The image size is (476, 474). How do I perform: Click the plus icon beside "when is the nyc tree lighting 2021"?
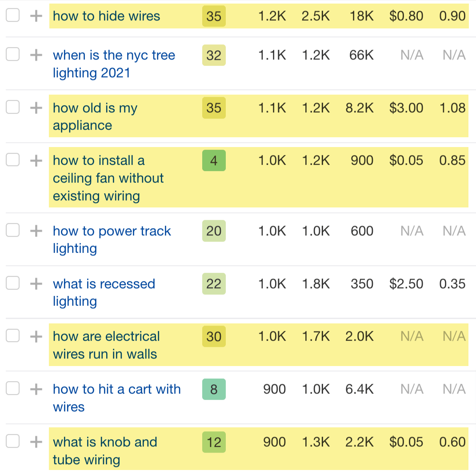(x=36, y=54)
